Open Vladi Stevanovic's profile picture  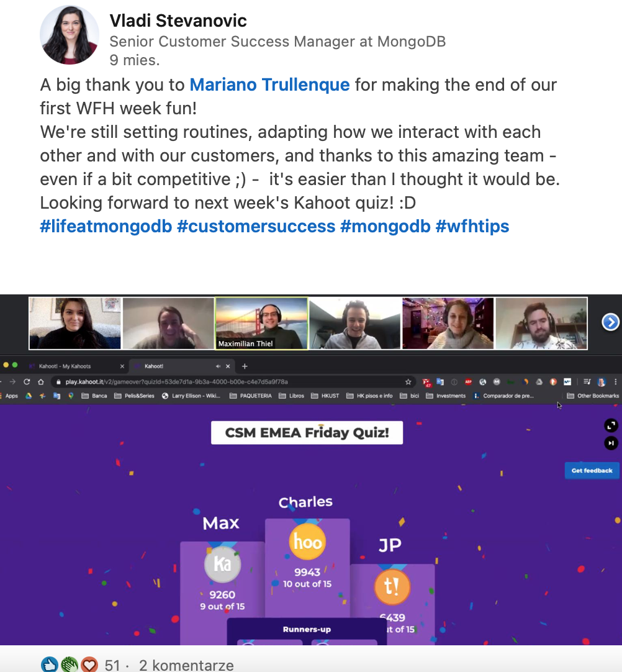pos(70,35)
